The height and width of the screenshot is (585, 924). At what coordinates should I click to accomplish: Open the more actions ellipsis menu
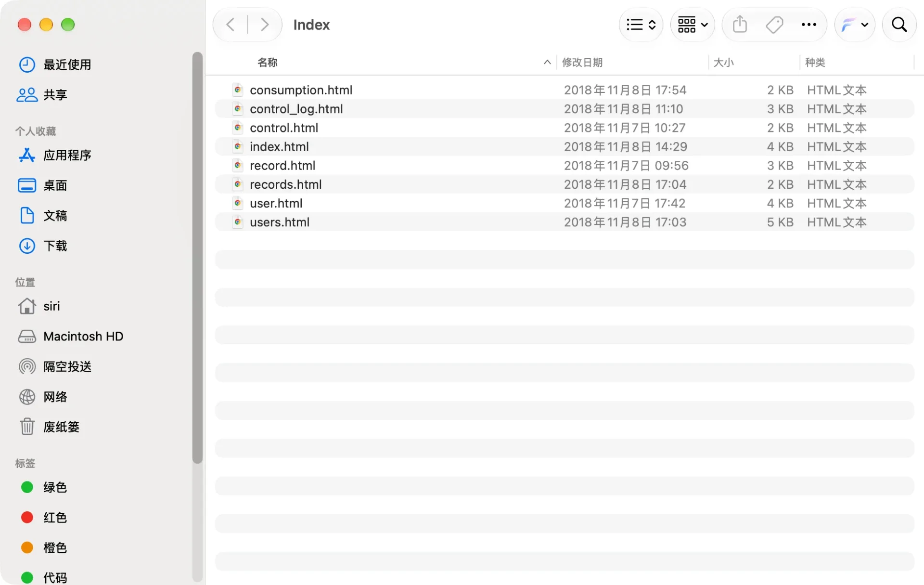click(x=808, y=25)
